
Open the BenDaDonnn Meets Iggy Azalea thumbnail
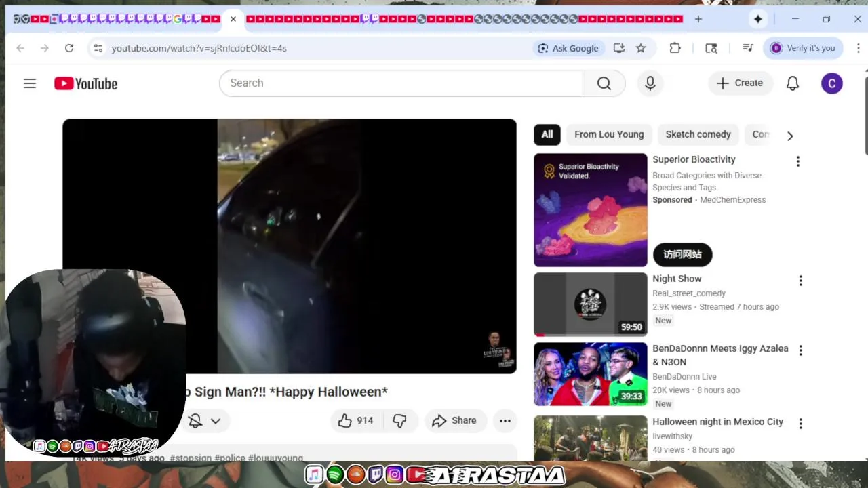click(x=591, y=374)
